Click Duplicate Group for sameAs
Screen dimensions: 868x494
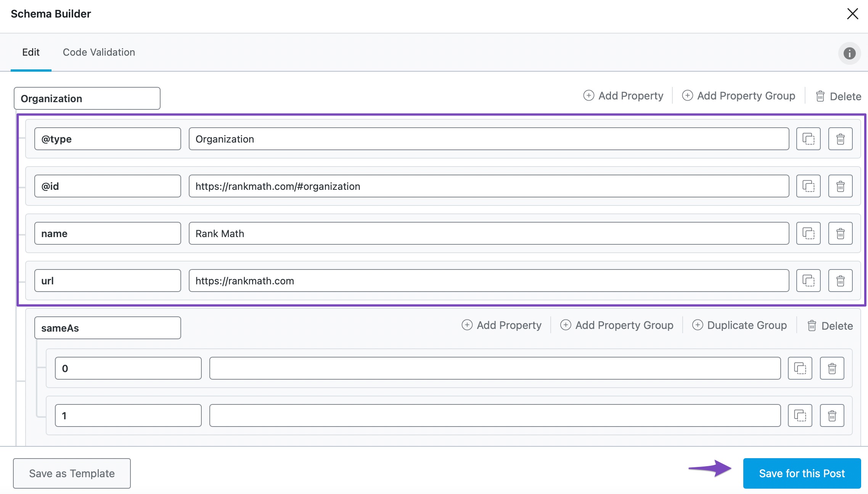click(x=739, y=325)
